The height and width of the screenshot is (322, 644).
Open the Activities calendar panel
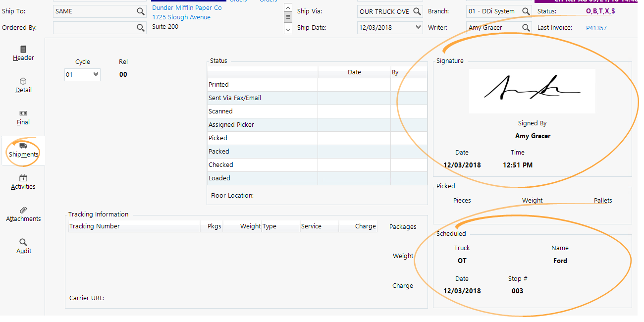coord(23,181)
